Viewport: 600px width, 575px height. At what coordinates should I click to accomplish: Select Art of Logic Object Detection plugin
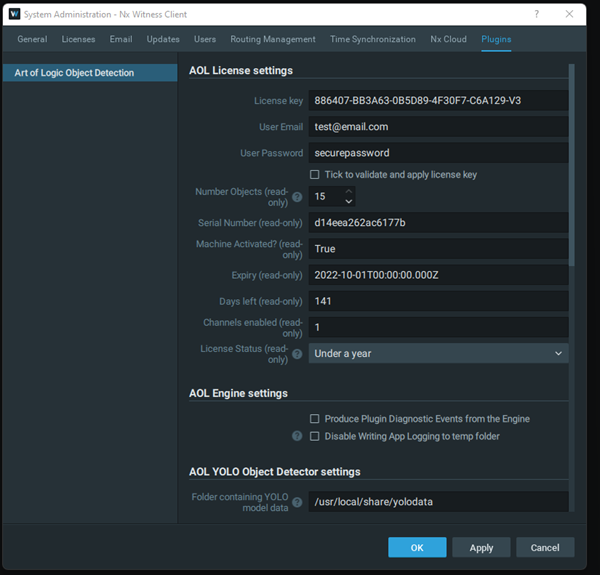(x=90, y=73)
